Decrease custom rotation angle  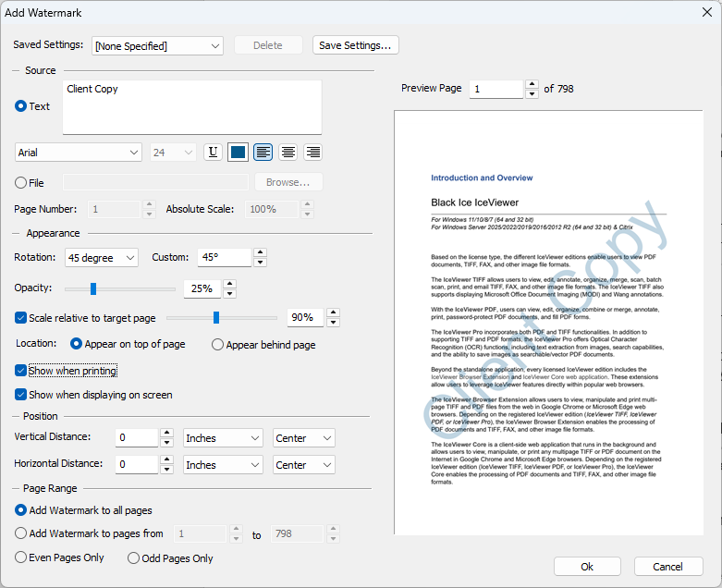(x=260, y=262)
